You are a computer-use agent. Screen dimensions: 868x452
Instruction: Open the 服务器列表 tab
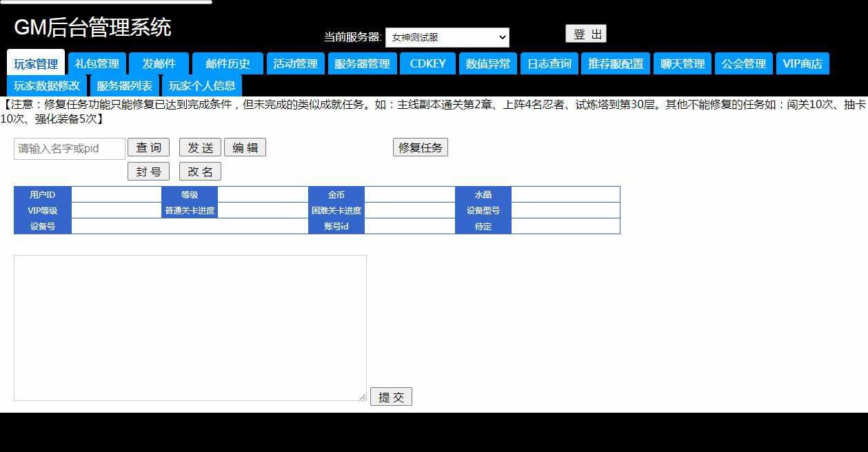tap(125, 85)
